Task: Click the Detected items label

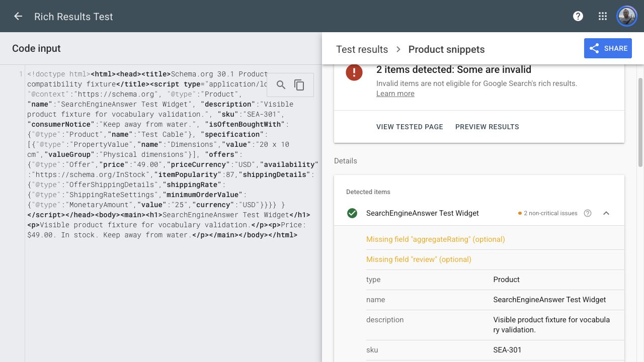Action: pyautogui.click(x=368, y=192)
